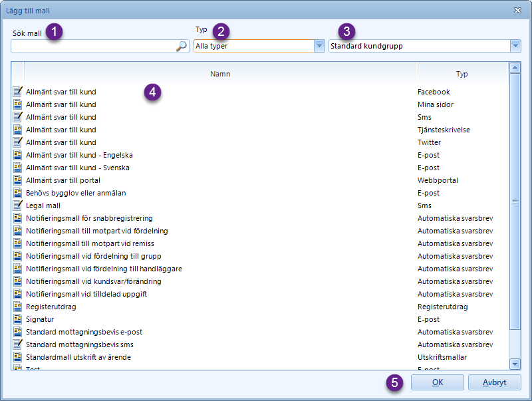Click the 'Utskriftsmallar' type cell

click(442, 357)
